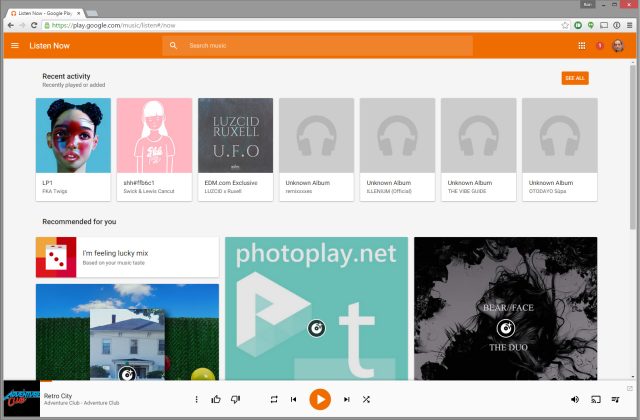
Task: Start radio on the house album card
Action: tap(127, 374)
